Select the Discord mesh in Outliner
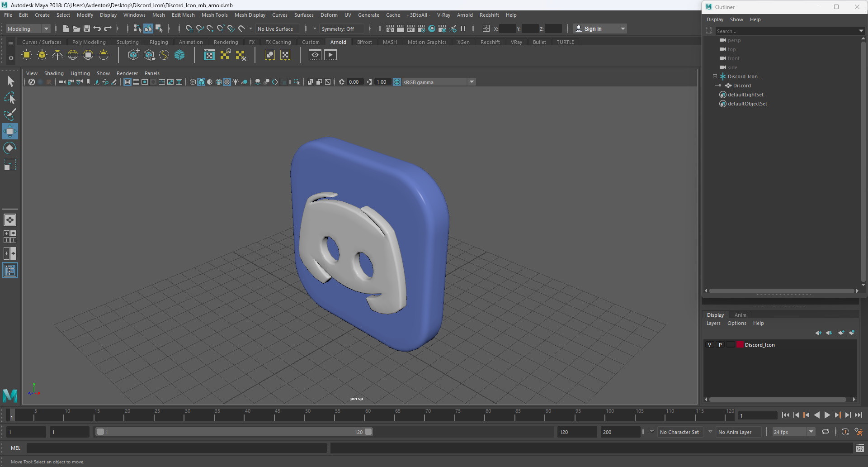 coord(741,86)
